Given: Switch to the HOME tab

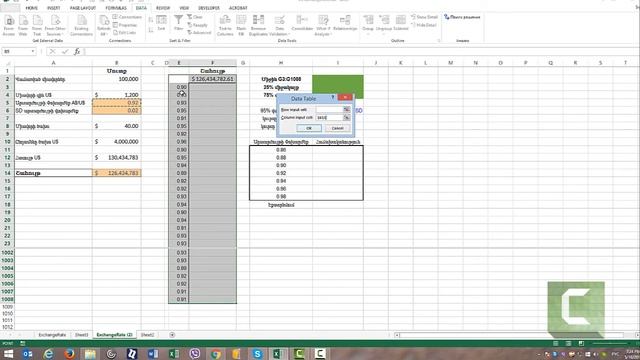Looking at the screenshot, I should [x=31, y=8].
